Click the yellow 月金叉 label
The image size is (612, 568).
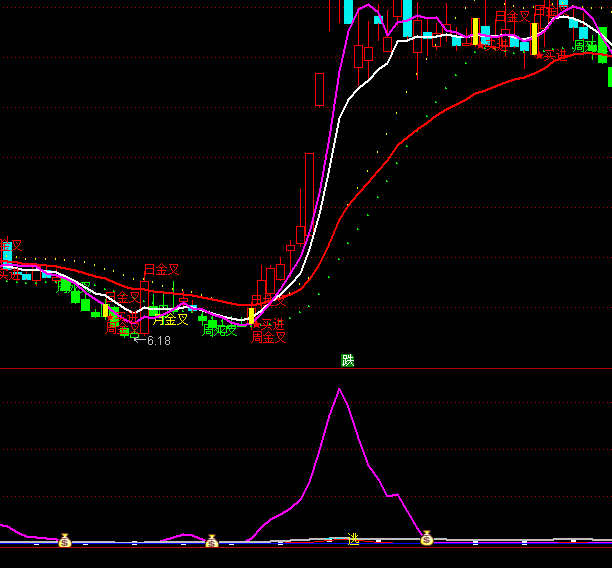pos(170,320)
